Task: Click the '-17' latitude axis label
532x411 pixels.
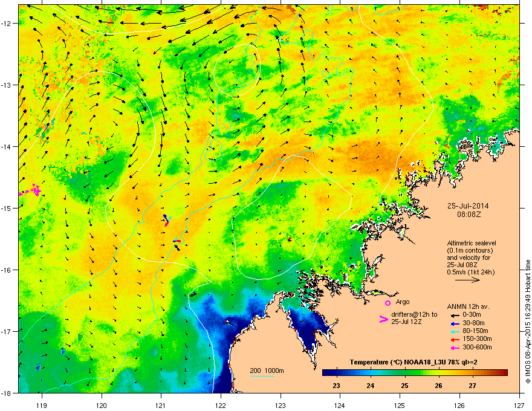Action: tap(7, 331)
